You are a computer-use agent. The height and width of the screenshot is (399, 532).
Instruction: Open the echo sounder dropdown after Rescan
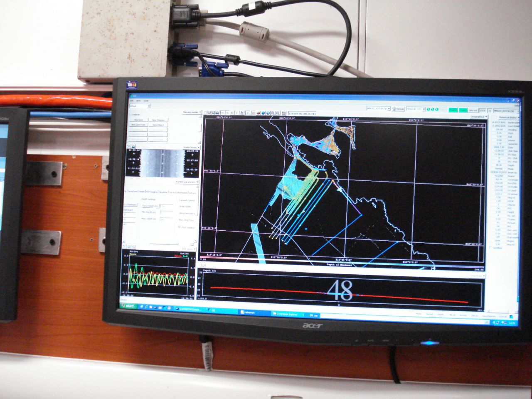(416, 109)
